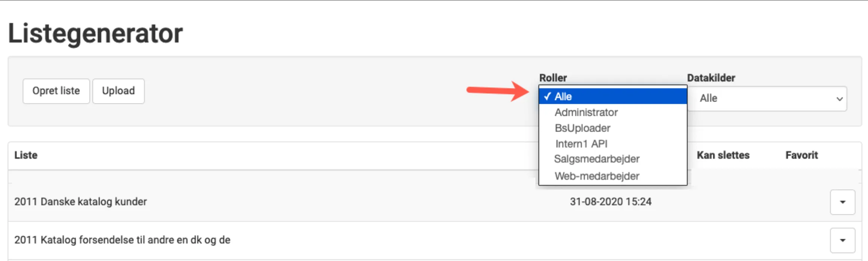Choose the Administrator role option
The height and width of the screenshot is (261, 868).
(586, 112)
